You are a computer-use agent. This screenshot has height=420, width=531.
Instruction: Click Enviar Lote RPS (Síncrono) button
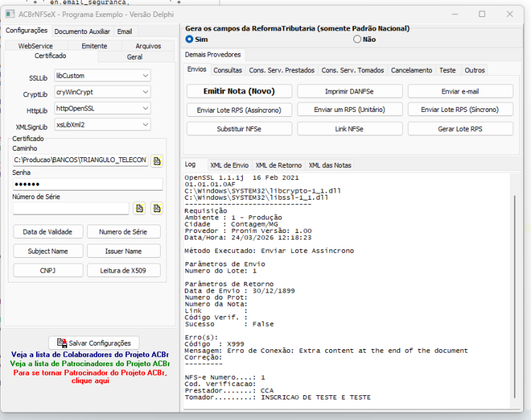coord(460,110)
